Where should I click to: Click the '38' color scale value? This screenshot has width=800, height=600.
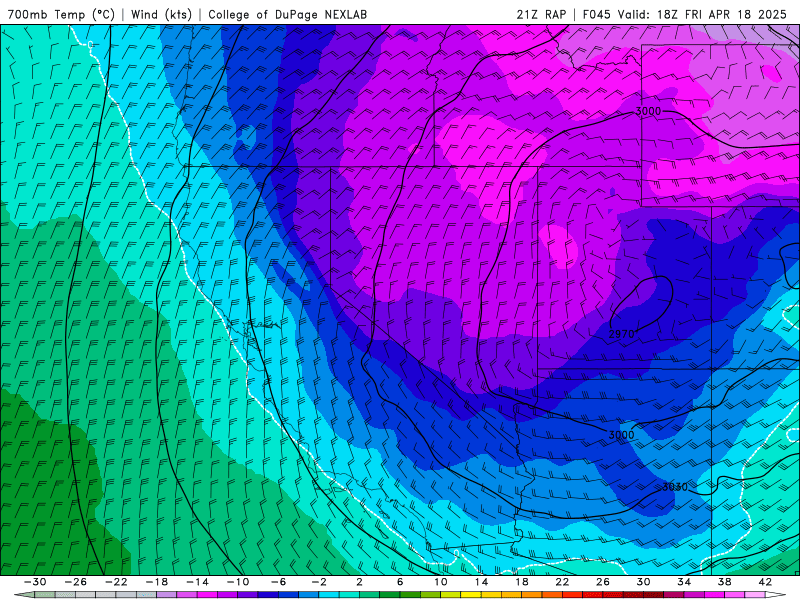click(724, 582)
